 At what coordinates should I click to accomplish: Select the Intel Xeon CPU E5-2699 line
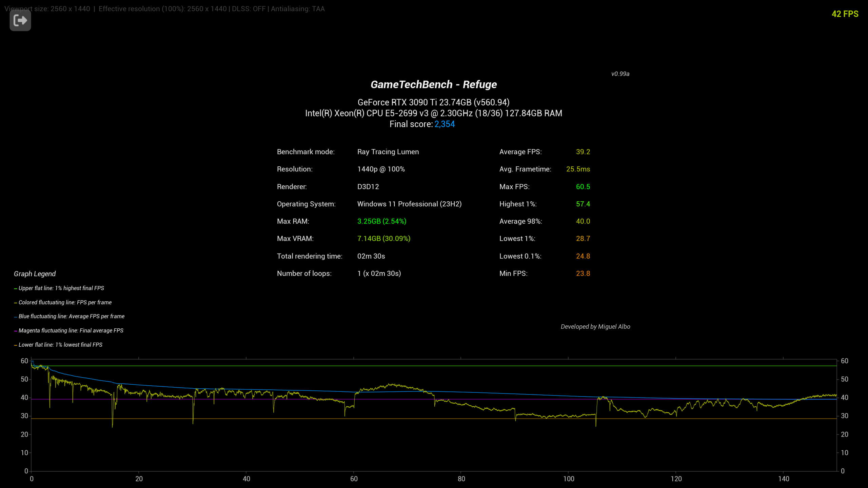434,113
